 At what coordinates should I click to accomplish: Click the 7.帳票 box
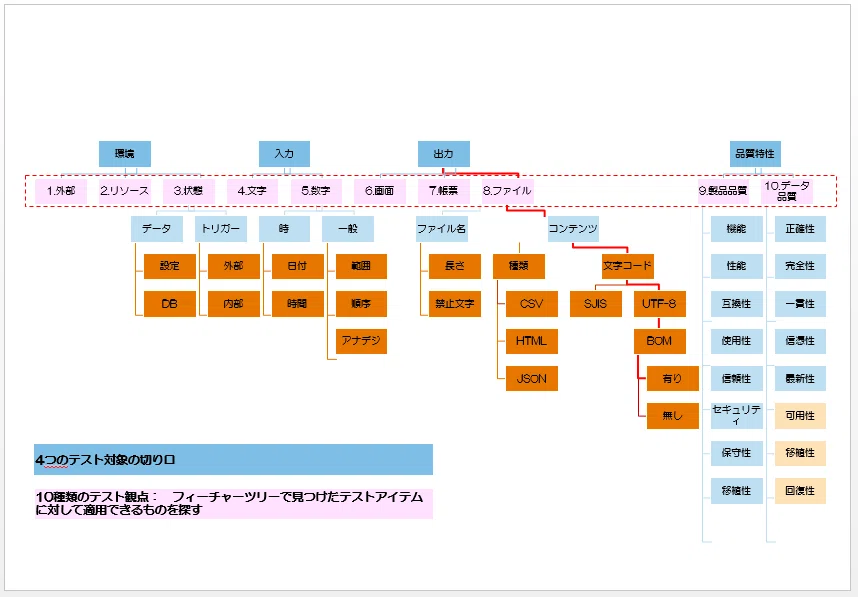point(444,191)
